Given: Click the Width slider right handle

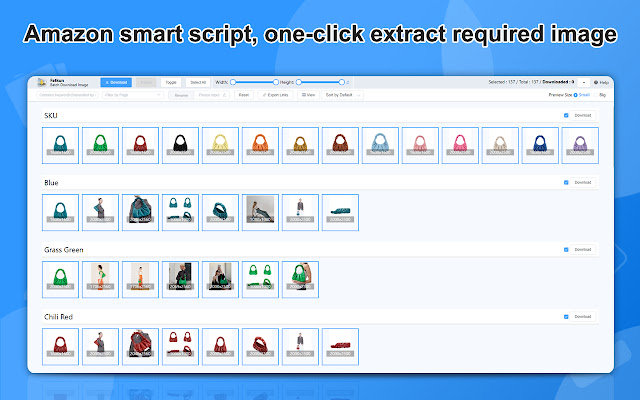Looking at the screenshot, I should click(276, 82).
